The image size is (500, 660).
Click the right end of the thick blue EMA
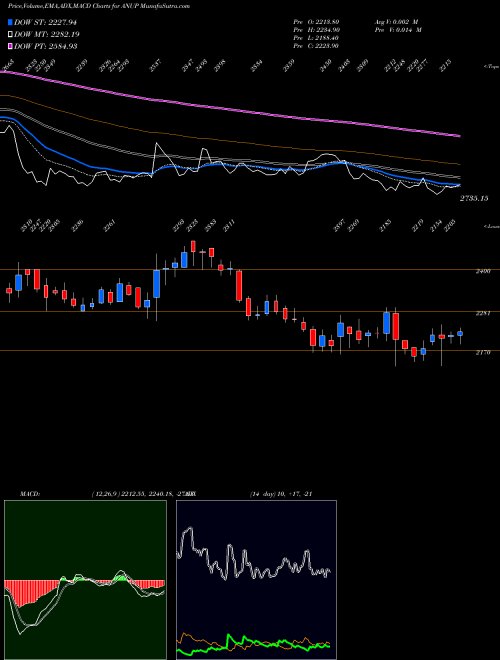point(459,185)
